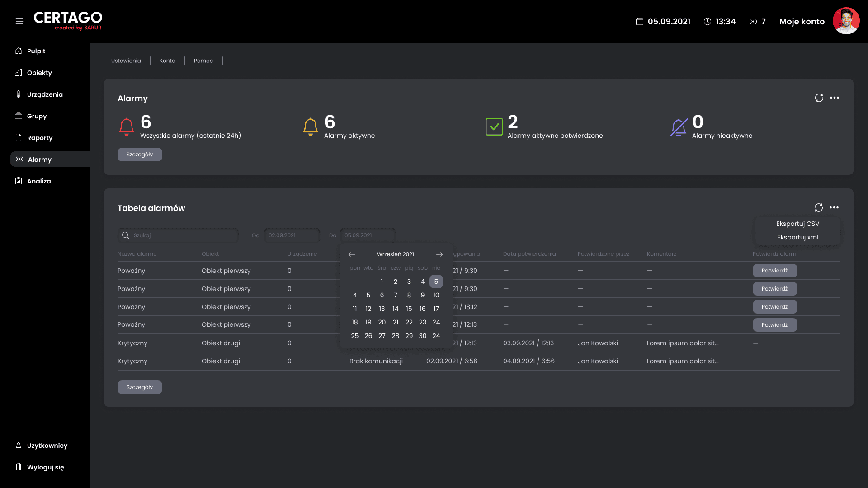Open the user avatar picture

point(846,21)
